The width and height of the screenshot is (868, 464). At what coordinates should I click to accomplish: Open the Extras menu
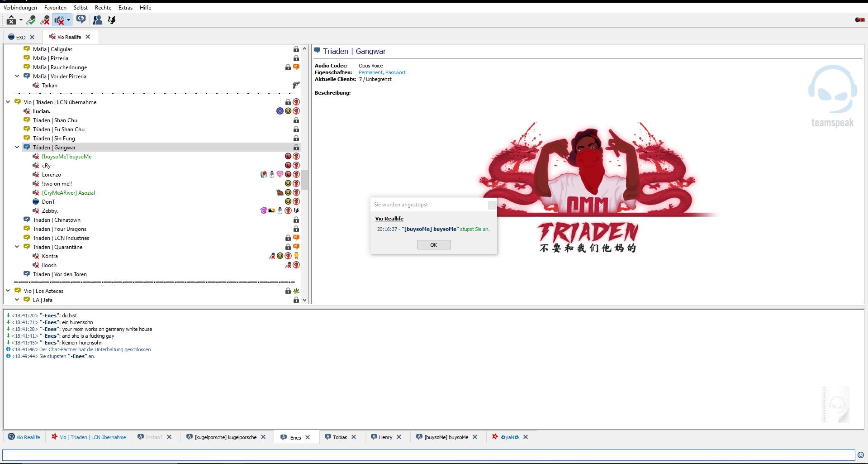tap(125, 8)
